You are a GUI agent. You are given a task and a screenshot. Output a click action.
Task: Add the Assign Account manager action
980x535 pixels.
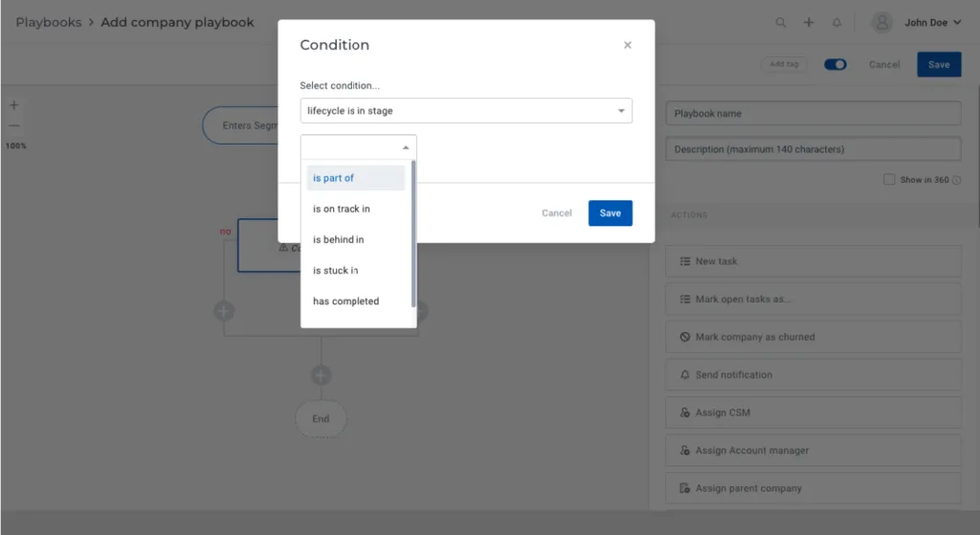[x=813, y=451]
